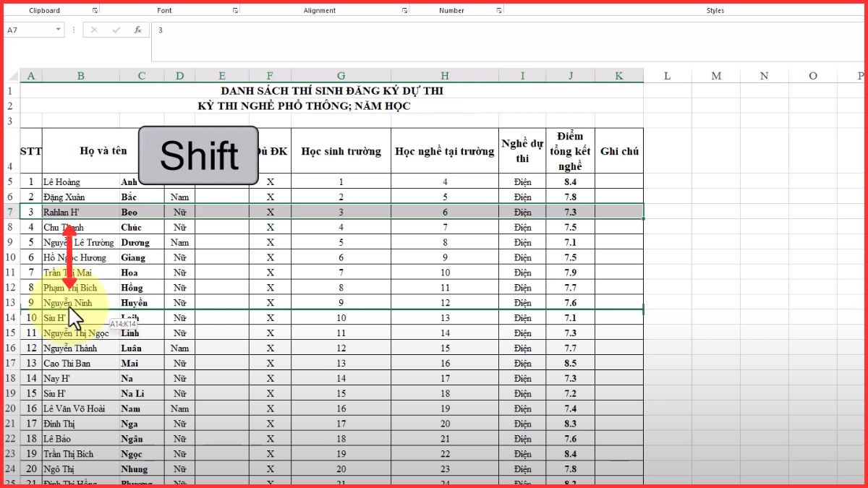The height and width of the screenshot is (488, 868).
Task: Select row header 17
Action: (x=11, y=363)
